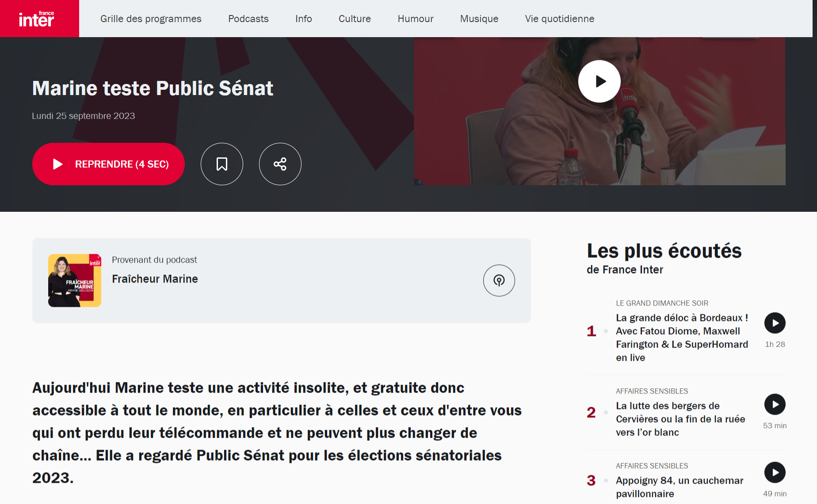Open La grande déloc à Bordeaux title
Screen dimensions: 817x504
pyautogui.click(x=682, y=338)
